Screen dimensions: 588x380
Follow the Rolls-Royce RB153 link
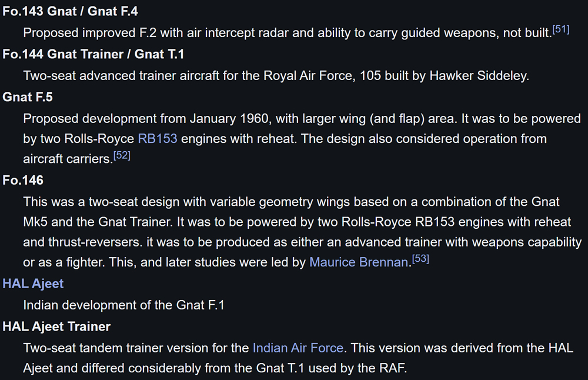click(x=158, y=139)
